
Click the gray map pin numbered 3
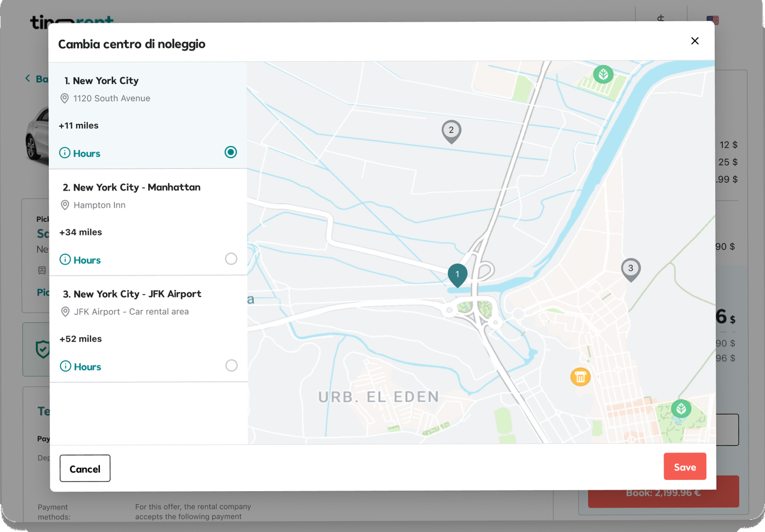point(631,269)
